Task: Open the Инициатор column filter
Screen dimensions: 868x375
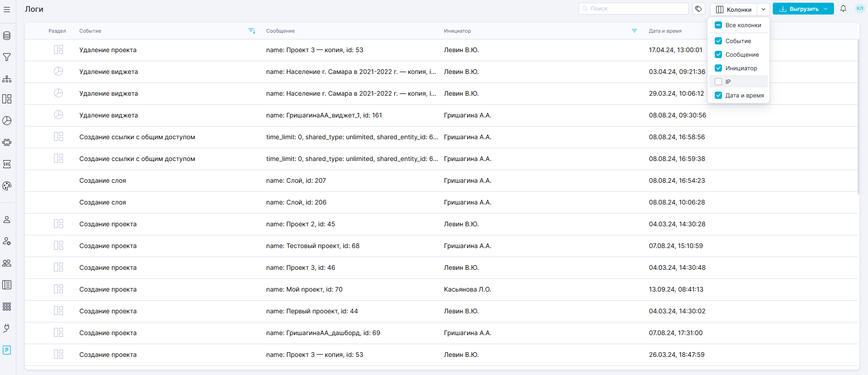Action: click(x=634, y=31)
